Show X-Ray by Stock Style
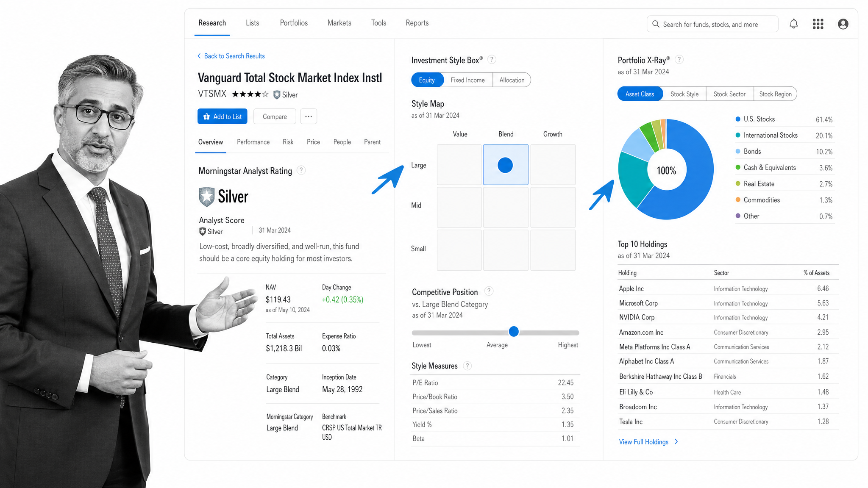Viewport: 868px width, 488px height. tap(684, 94)
